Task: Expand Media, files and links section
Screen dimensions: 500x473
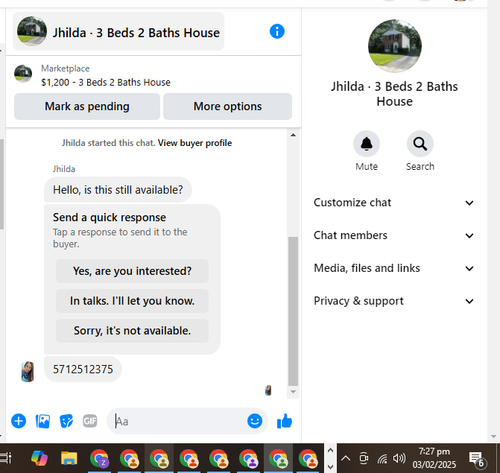Action: [394, 268]
